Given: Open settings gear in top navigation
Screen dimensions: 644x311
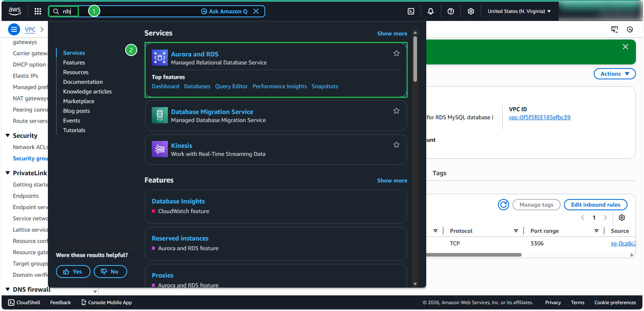Looking at the screenshot, I should coord(471,11).
